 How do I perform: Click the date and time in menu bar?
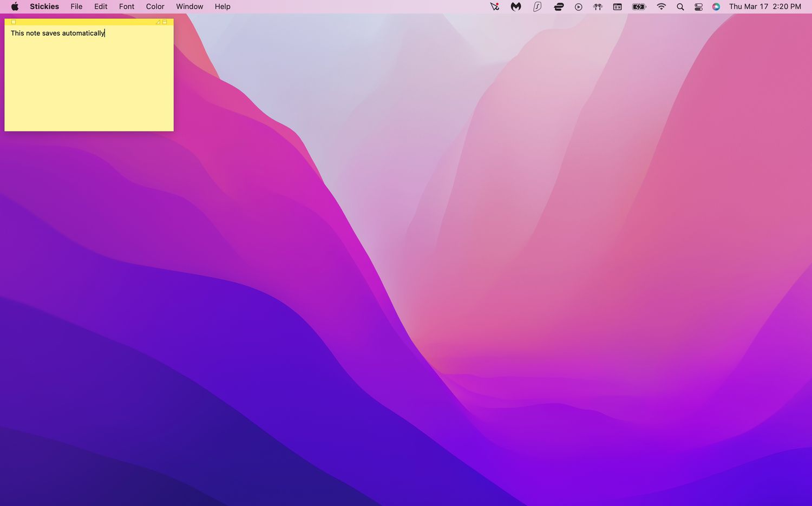coord(764,6)
